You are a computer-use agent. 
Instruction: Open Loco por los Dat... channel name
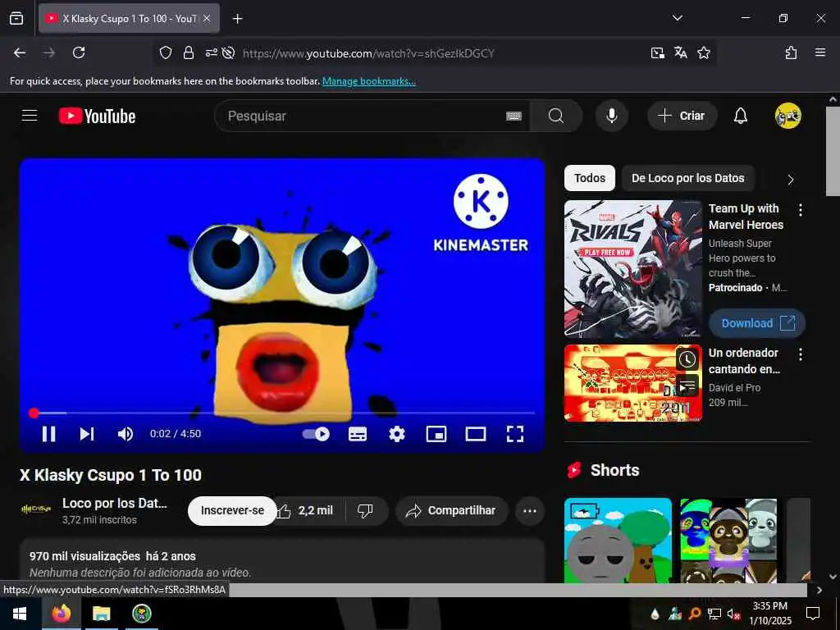[115, 503]
